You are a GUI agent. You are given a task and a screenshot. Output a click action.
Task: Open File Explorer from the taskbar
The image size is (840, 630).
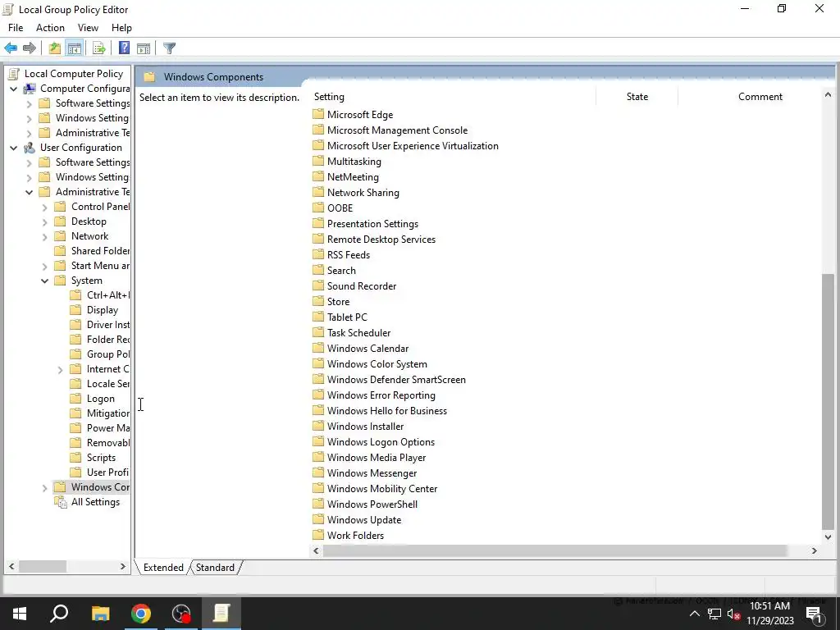tap(100, 614)
